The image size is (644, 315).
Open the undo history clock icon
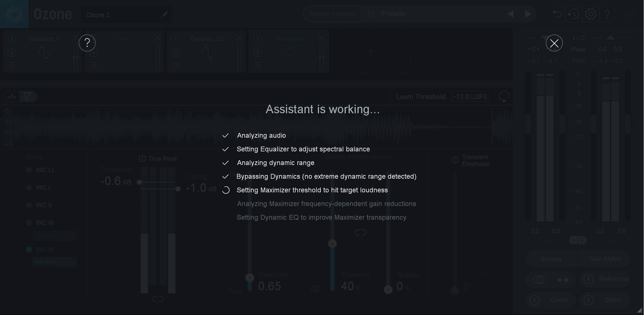(574, 14)
